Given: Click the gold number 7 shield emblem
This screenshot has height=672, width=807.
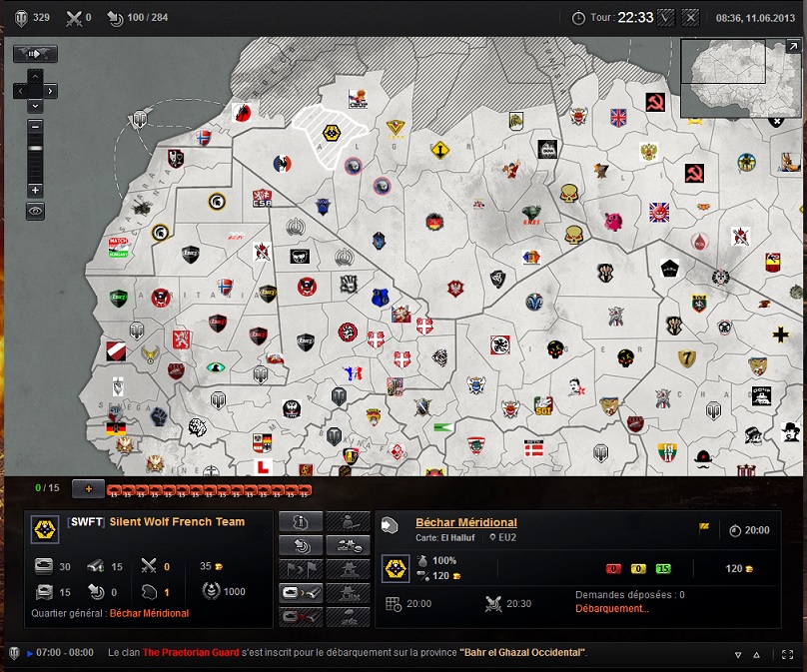Looking at the screenshot, I should [x=686, y=357].
